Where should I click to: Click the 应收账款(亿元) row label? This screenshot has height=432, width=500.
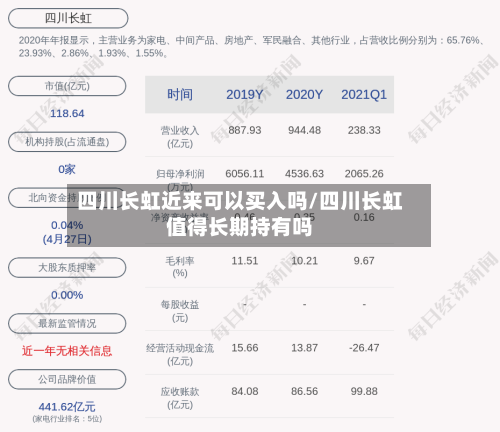click(180, 398)
